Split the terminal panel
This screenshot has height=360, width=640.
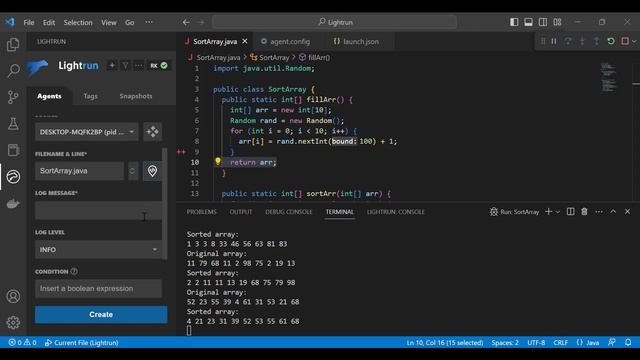click(570, 211)
